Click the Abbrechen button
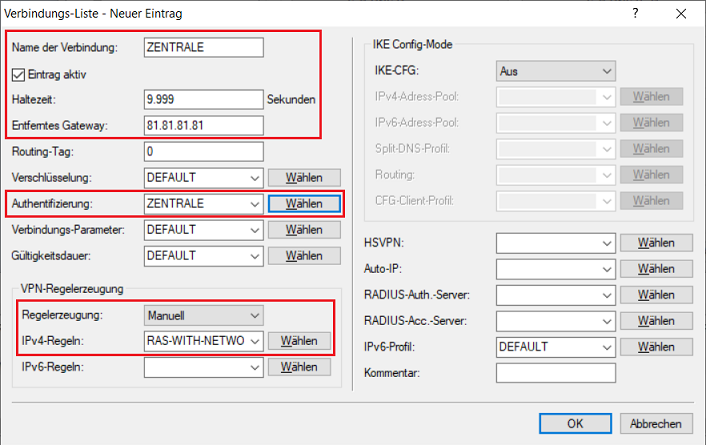The width and height of the screenshot is (706, 445). tap(656, 423)
